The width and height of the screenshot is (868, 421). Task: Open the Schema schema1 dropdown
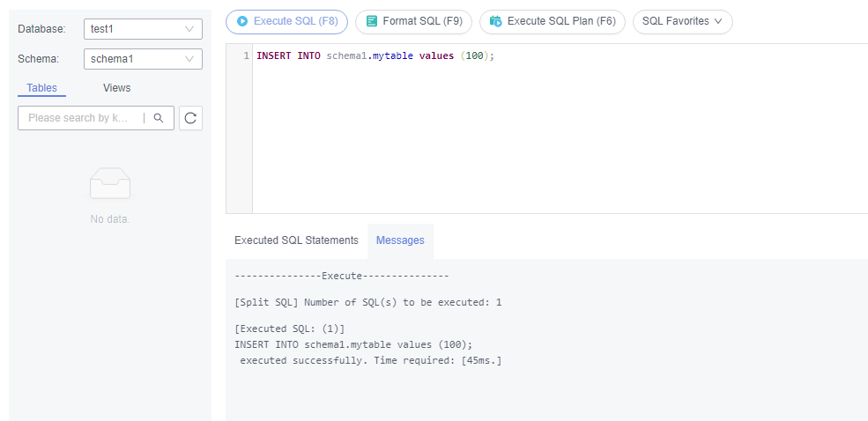pyautogui.click(x=143, y=59)
